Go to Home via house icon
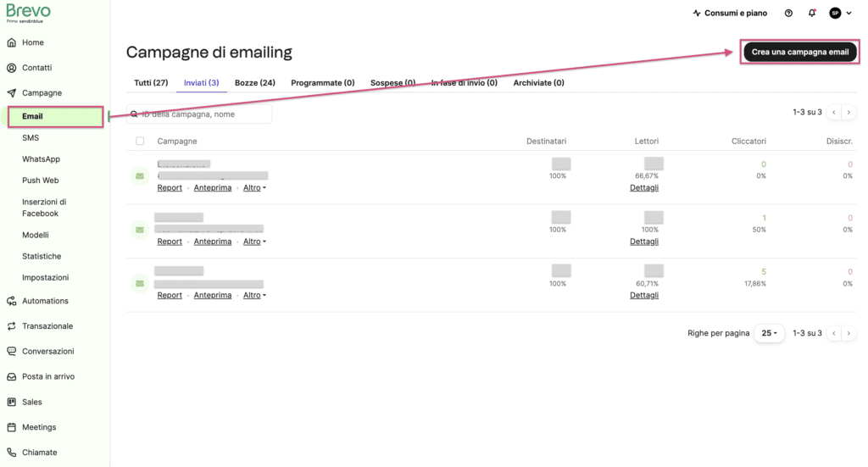The height and width of the screenshot is (467, 868). 12,42
